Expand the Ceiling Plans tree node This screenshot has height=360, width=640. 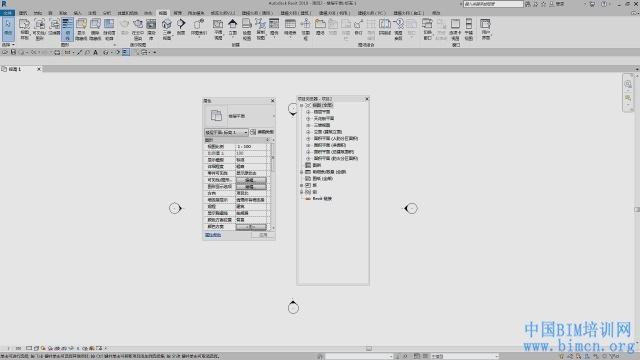[x=308, y=118]
